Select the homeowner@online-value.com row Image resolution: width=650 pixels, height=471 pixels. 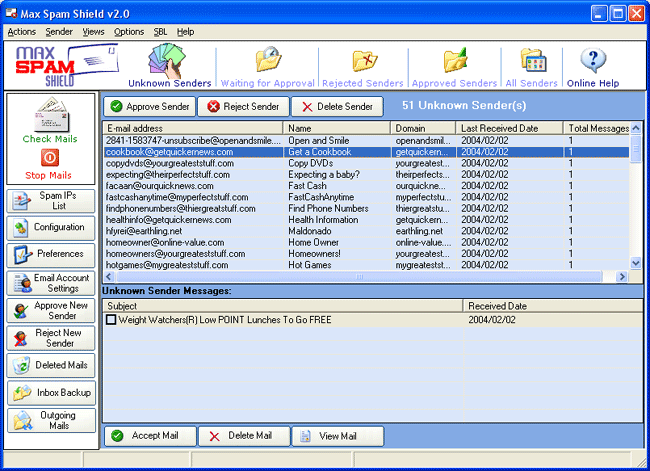[x=366, y=242]
